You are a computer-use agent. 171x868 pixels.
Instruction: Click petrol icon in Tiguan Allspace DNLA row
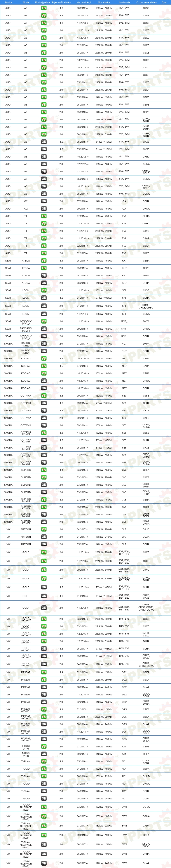point(44,835)
